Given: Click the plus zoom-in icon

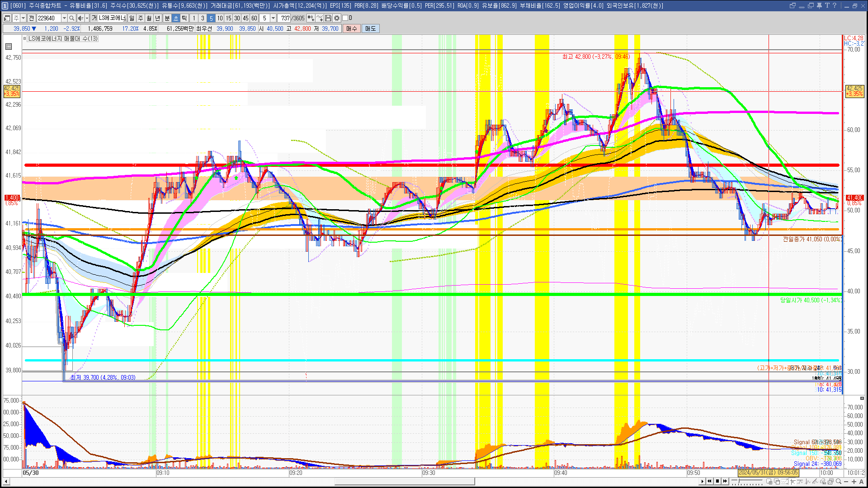Looking at the screenshot, I should coord(854,481).
